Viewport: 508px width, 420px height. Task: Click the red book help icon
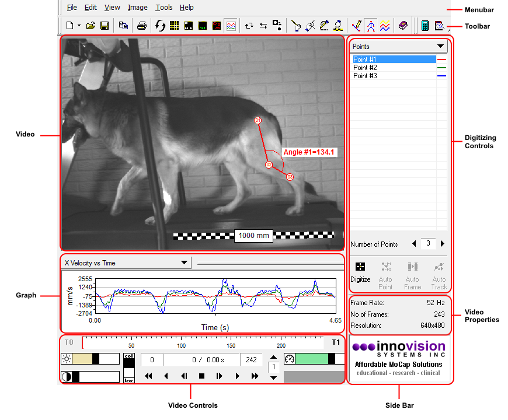click(403, 26)
